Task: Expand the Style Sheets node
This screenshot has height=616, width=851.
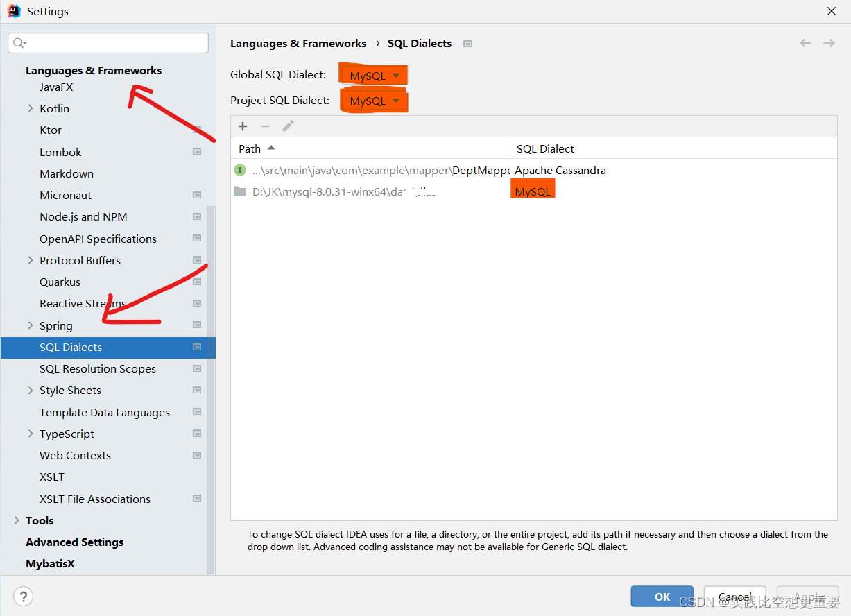Action: [30, 390]
